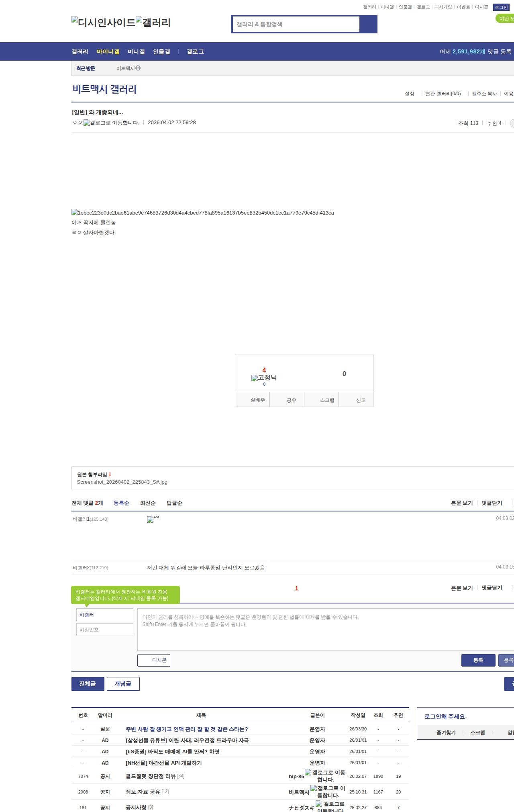The height and width of the screenshot is (812, 514).
Task: Focus the 갤러리 & 통합검색 search field
Action: [x=296, y=24]
